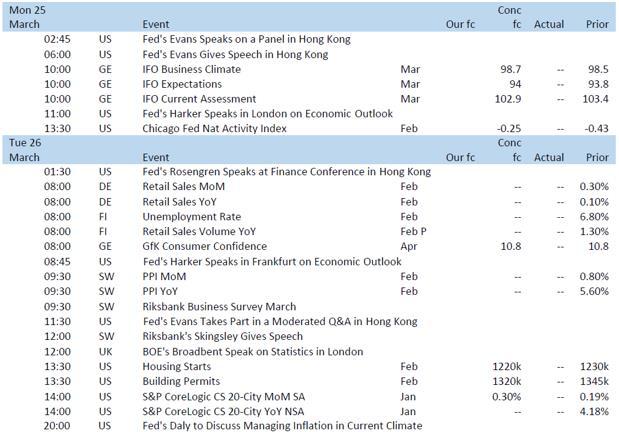Click the 98.7 consensus value for IFO Business Climate
Viewport: 619px width, 432px height.
pyautogui.click(x=510, y=70)
